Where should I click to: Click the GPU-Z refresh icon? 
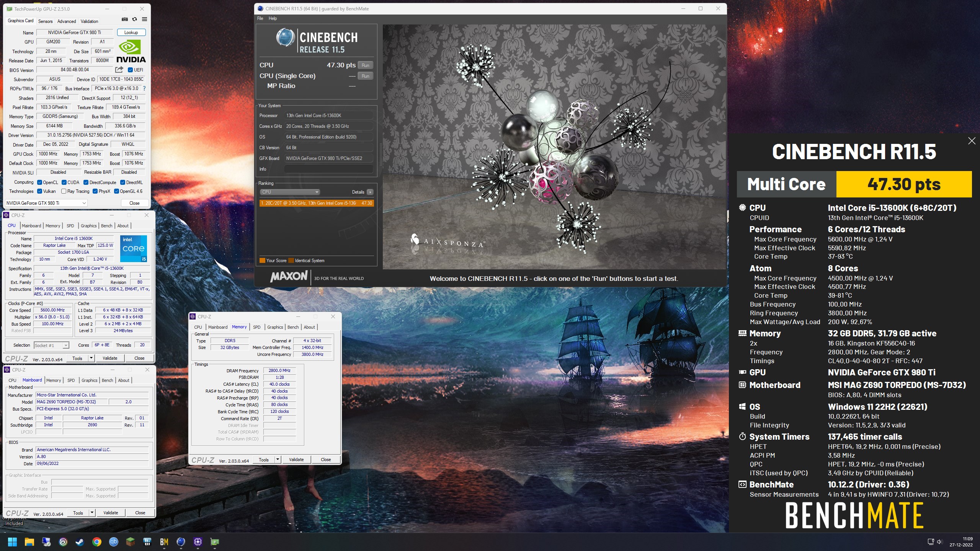(134, 19)
